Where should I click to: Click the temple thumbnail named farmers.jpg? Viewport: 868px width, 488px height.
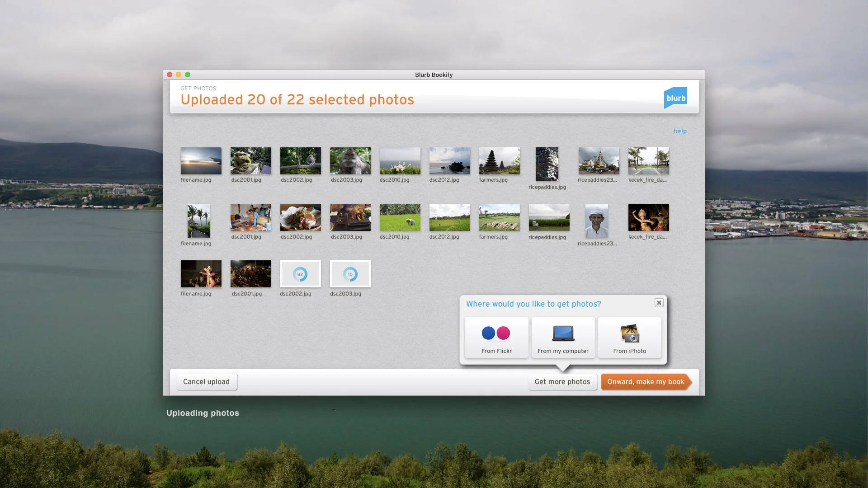pos(499,160)
